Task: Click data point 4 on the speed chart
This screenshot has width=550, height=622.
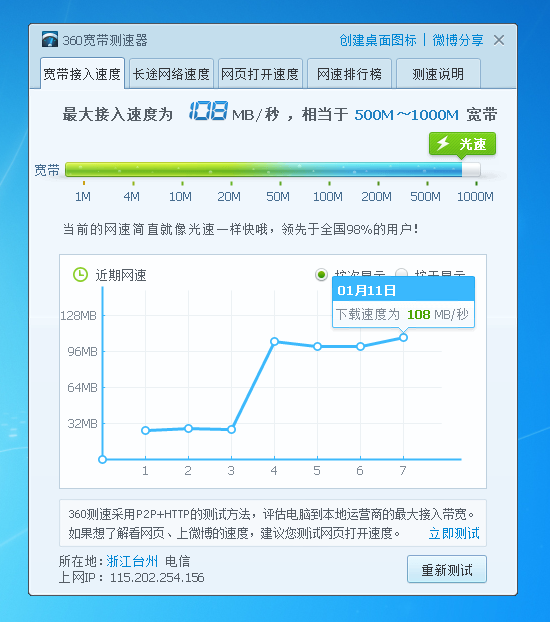Action: [274, 341]
